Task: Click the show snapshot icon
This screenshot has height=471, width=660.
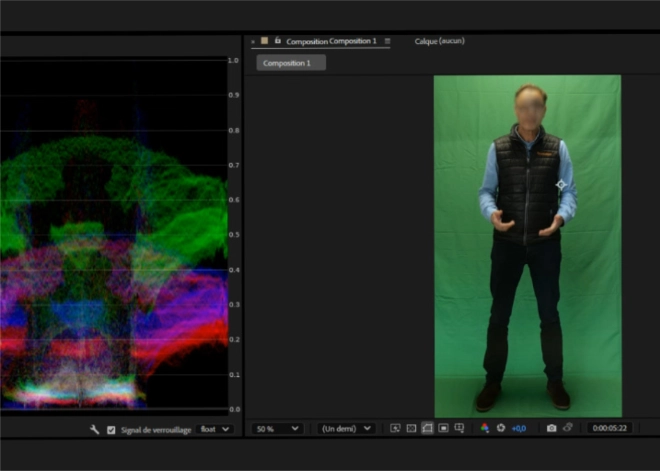Action: pos(567,428)
